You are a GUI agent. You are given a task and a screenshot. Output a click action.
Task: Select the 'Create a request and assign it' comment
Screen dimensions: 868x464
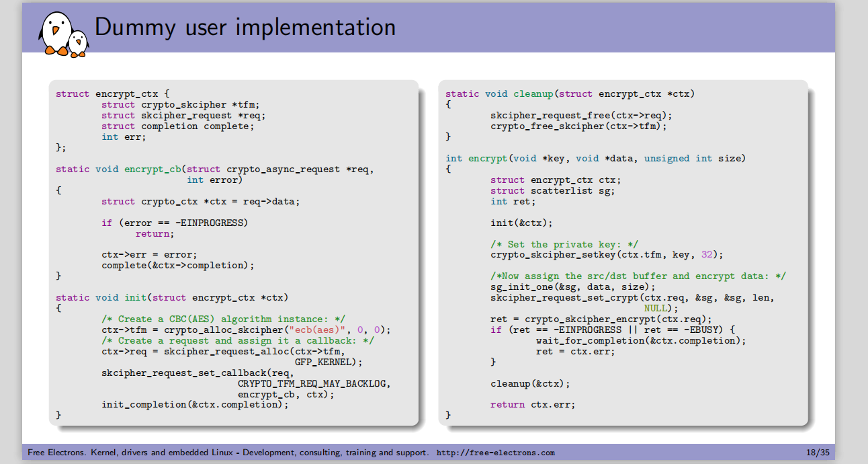[238, 341]
